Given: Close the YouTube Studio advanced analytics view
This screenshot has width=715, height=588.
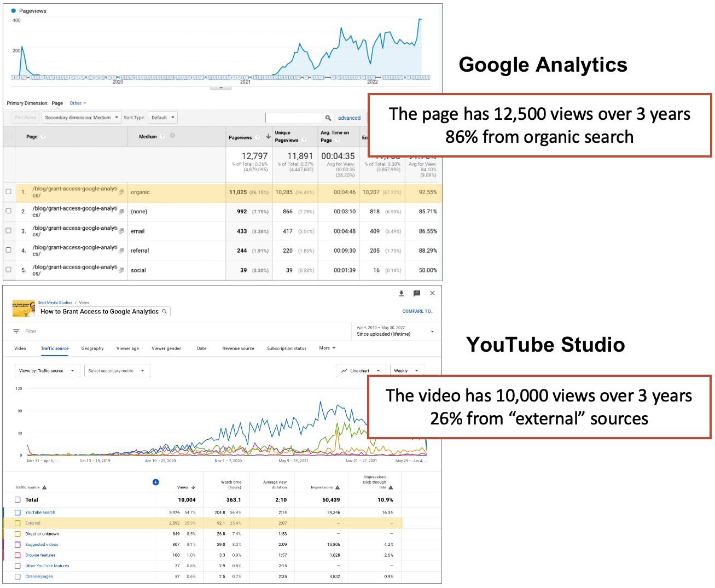Looking at the screenshot, I should click(432, 293).
